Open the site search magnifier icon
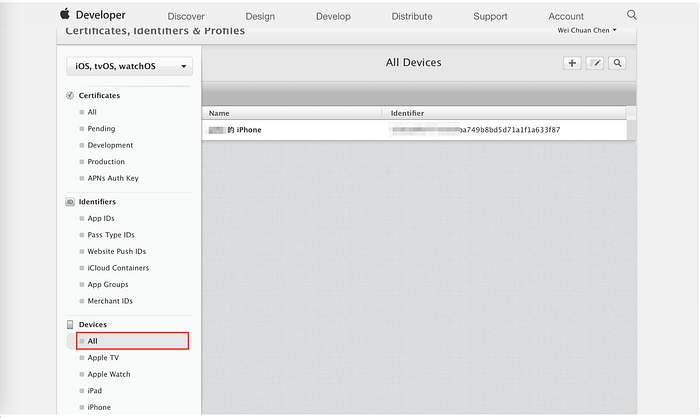This screenshot has width=700, height=418. coord(632,15)
